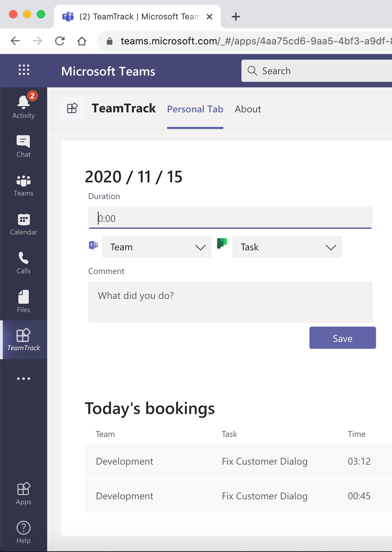Viewport: 392px width, 552px height.
Task: Go to the Teams section
Action: (24, 185)
